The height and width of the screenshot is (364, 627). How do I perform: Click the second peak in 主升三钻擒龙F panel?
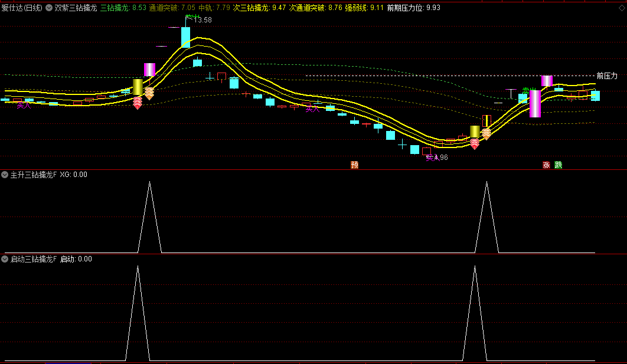coord(486,182)
